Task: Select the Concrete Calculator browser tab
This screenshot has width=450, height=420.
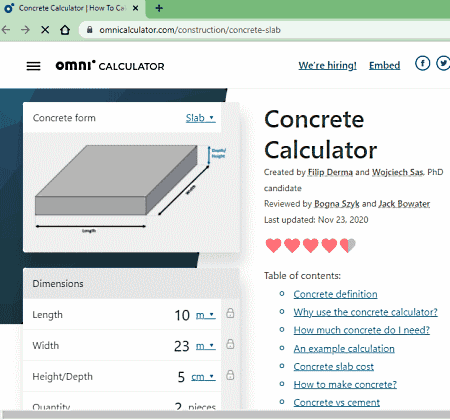Action: click(x=73, y=8)
